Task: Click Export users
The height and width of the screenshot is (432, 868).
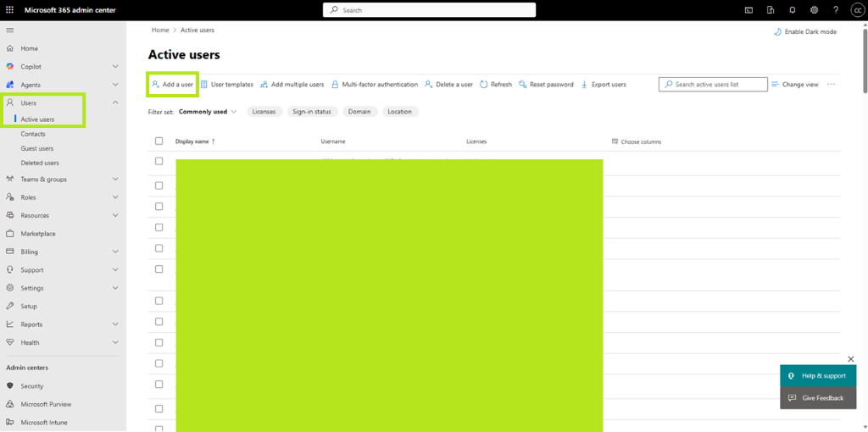Action: [604, 85]
